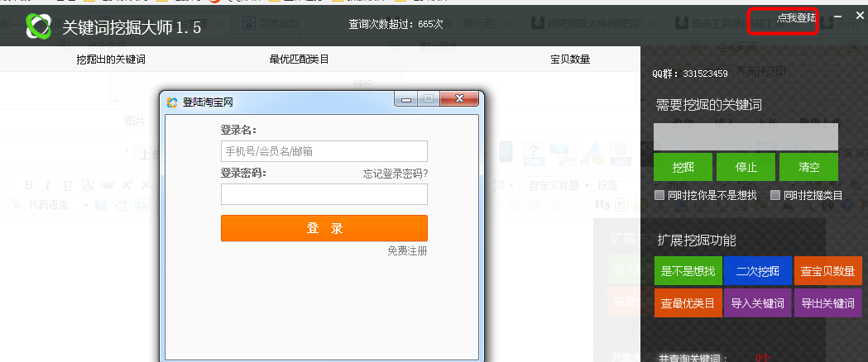The width and height of the screenshot is (868, 362).
Task: Minimize the 关键词挖掘大师 main window
Action: (x=838, y=17)
